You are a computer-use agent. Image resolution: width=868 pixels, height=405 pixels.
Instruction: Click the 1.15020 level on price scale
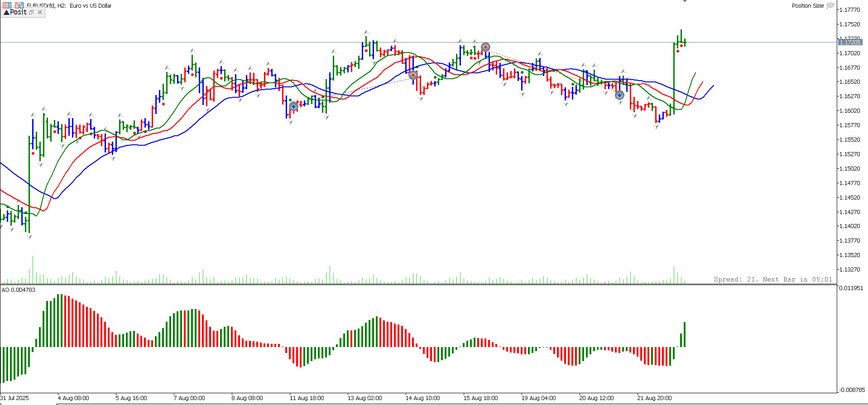[849, 168]
